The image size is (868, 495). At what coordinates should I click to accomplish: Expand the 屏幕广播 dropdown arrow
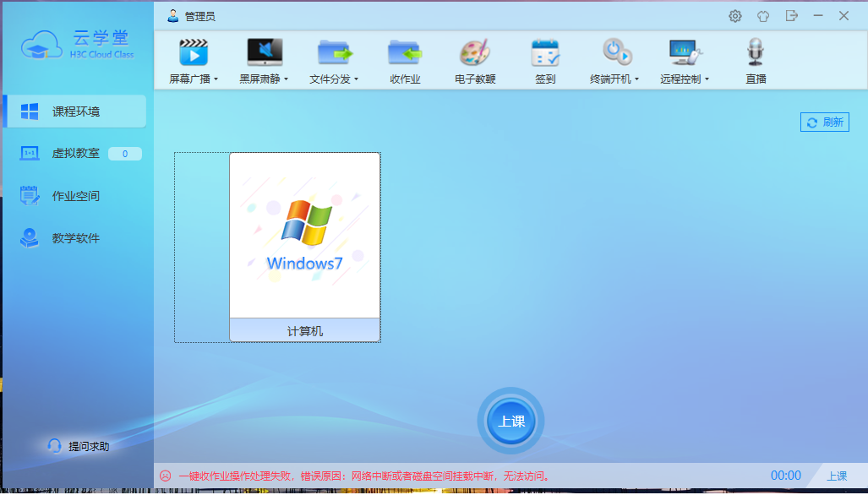coord(216,79)
